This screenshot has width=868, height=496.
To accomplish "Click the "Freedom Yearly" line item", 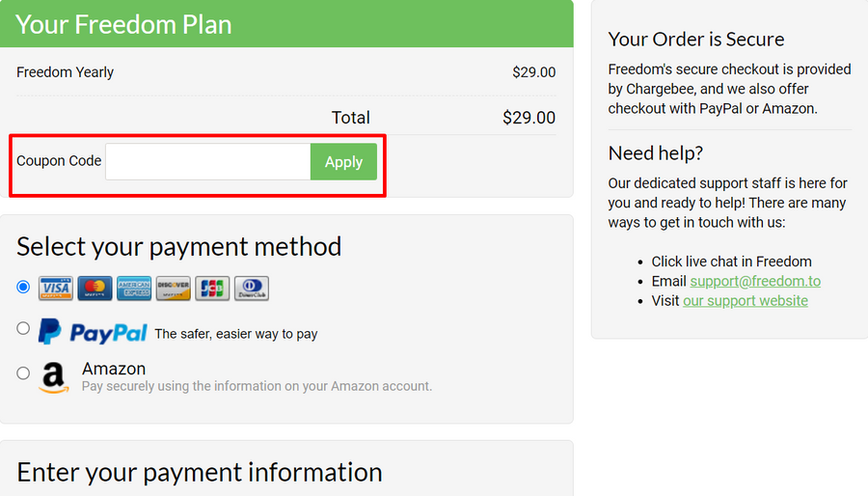I will coord(65,72).
